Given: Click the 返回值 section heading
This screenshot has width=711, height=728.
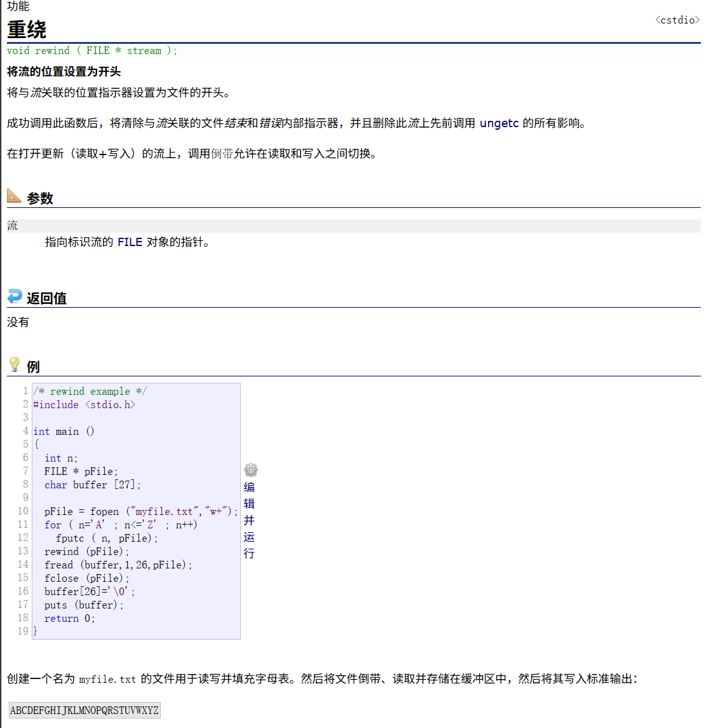Looking at the screenshot, I should (46, 298).
